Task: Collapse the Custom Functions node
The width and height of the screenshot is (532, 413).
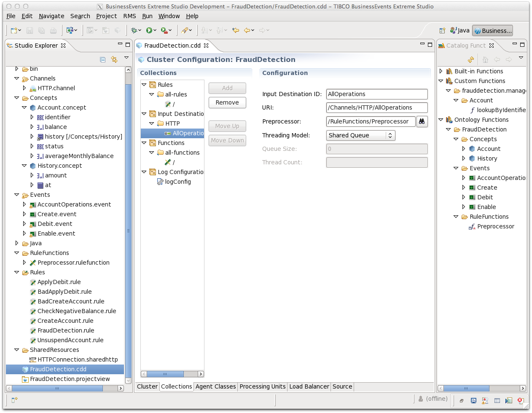Action: [x=441, y=81]
